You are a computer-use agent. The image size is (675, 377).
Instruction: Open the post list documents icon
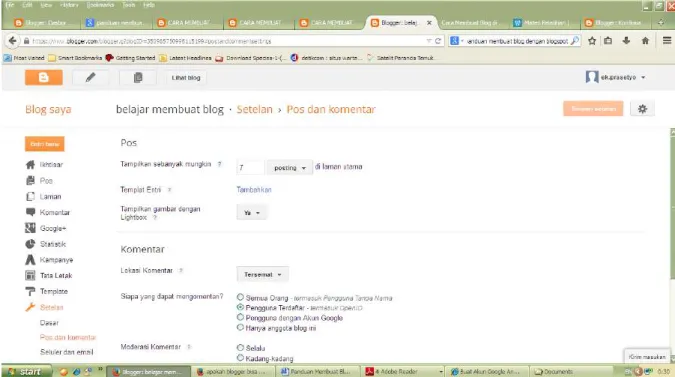(x=138, y=77)
